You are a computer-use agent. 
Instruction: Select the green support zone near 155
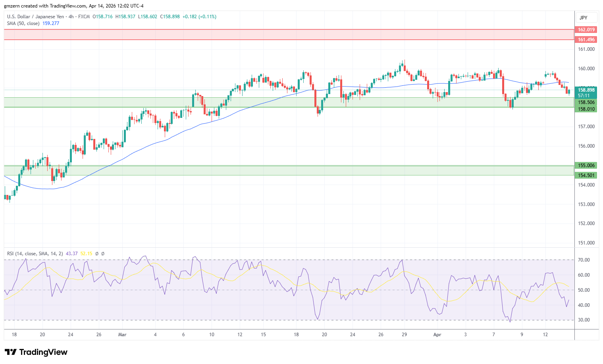(x=289, y=170)
